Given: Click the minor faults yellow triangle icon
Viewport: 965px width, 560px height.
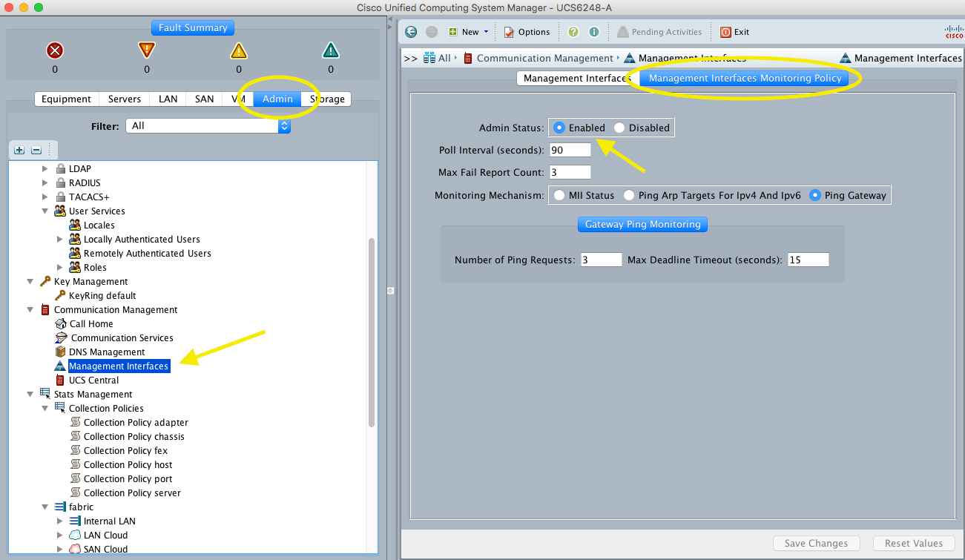Looking at the screenshot, I should [238, 50].
